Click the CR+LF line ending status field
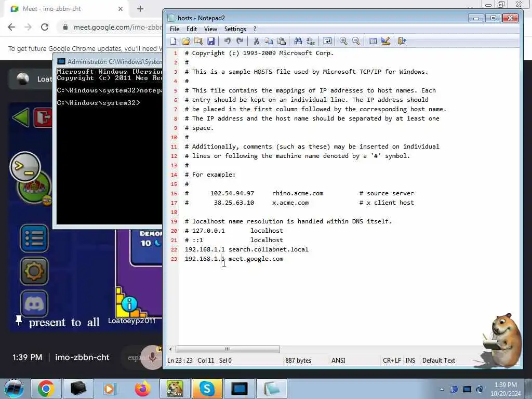Image resolution: width=532 pixels, height=399 pixels. pos(392,361)
